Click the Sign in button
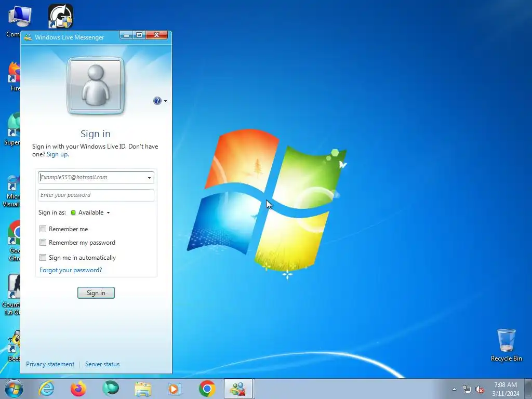 [96, 293]
